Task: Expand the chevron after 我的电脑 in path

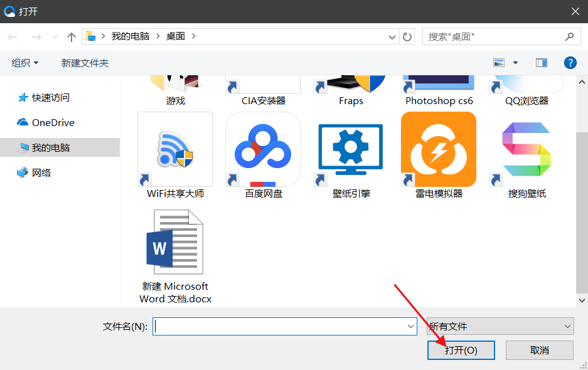Action: click(x=158, y=36)
